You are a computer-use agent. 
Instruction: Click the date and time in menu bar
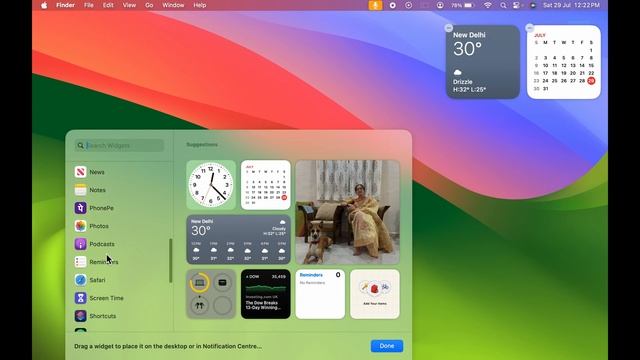click(x=571, y=5)
